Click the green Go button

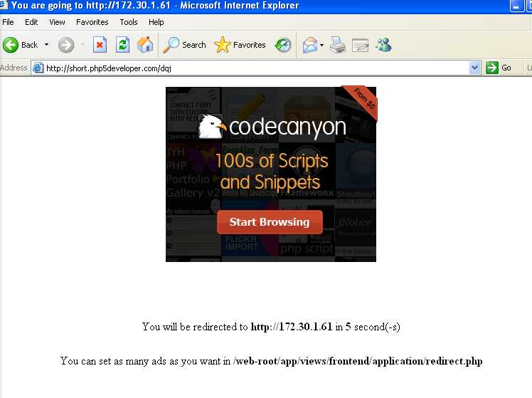499,68
